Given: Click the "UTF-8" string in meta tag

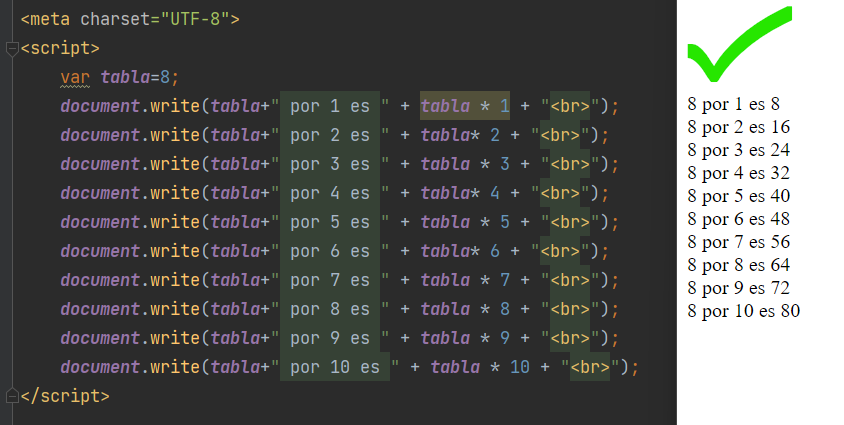Looking at the screenshot, I should point(200,18).
